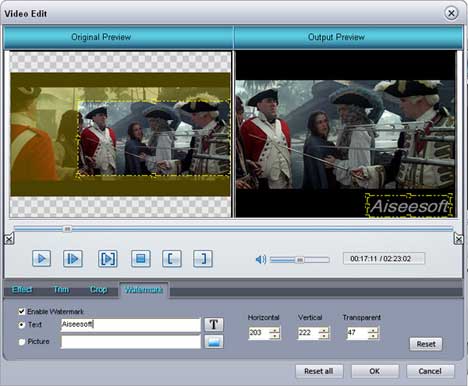Click the watermark text field containing Aiseesoft
This screenshot has height=386, width=468.
point(131,325)
